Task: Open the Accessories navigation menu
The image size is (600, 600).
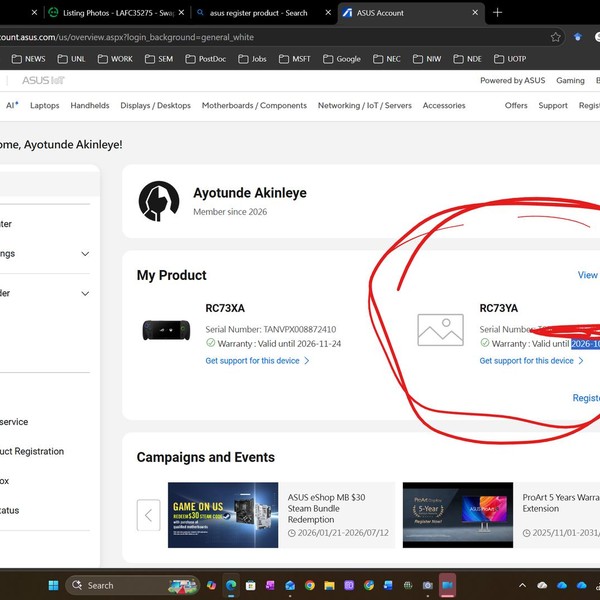Action: [444, 105]
